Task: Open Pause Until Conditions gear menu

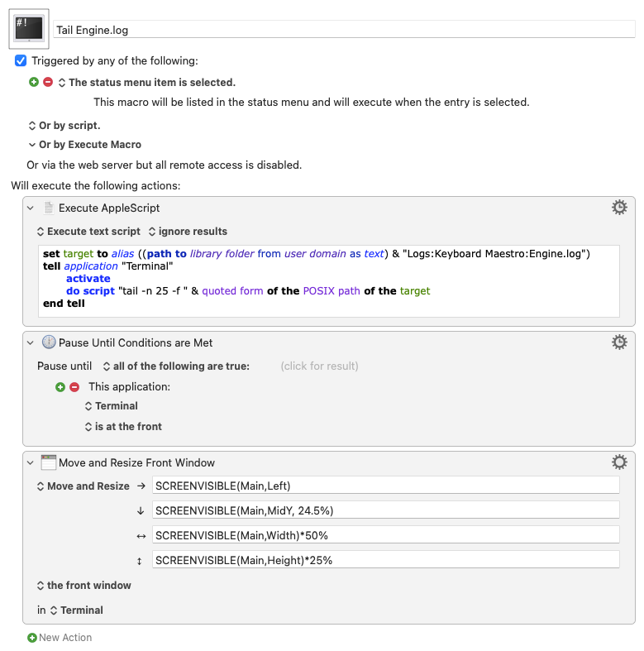Action: coord(619,342)
